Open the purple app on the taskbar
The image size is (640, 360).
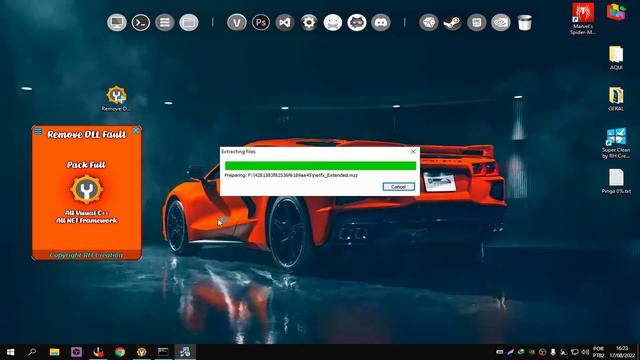point(76,352)
